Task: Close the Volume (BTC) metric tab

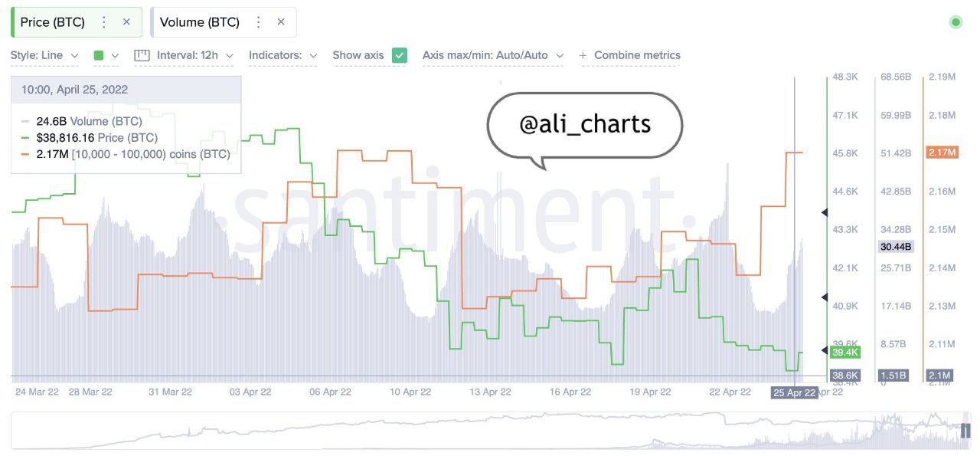Action: [x=281, y=22]
